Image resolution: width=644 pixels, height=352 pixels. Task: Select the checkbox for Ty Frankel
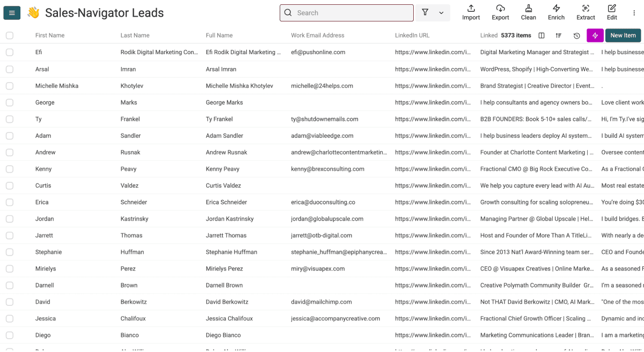pos(10,119)
